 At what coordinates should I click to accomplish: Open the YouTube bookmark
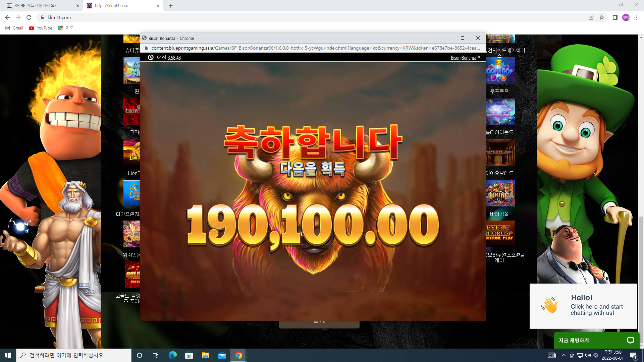41,28
